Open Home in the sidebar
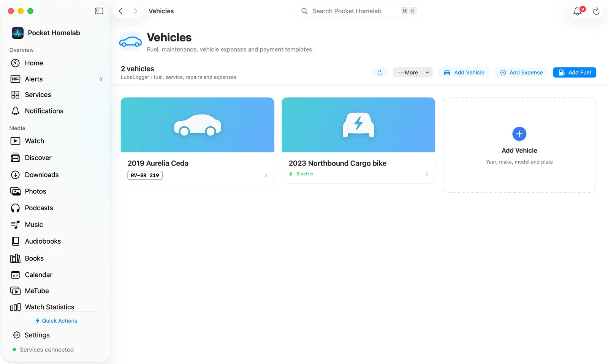The height and width of the screenshot is (364, 608). point(56,63)
